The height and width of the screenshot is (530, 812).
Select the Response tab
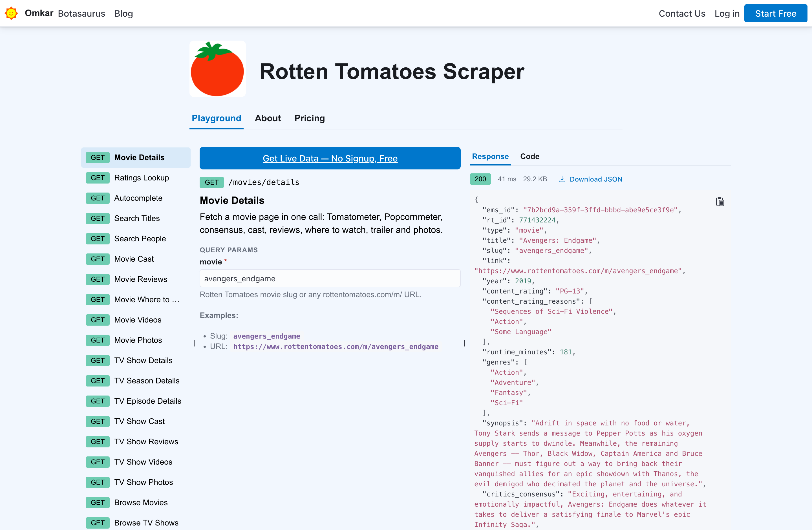pyautogui.click(x=490, y=156)
